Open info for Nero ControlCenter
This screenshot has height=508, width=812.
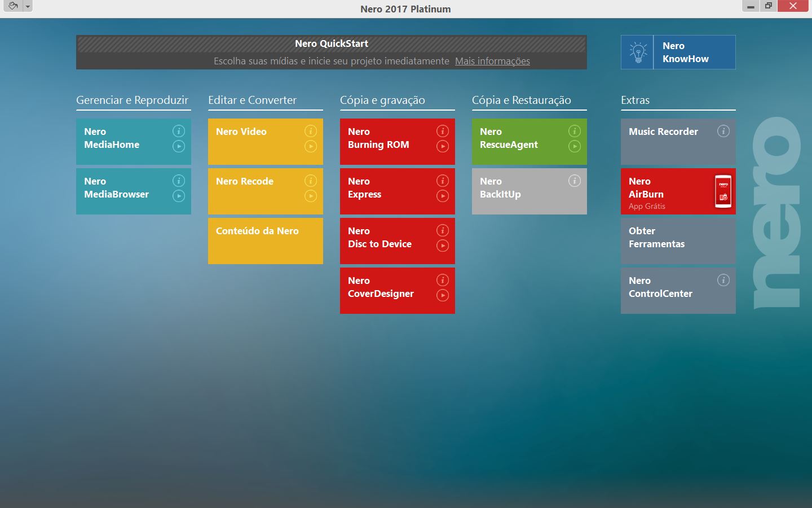(x=723, y=280)
